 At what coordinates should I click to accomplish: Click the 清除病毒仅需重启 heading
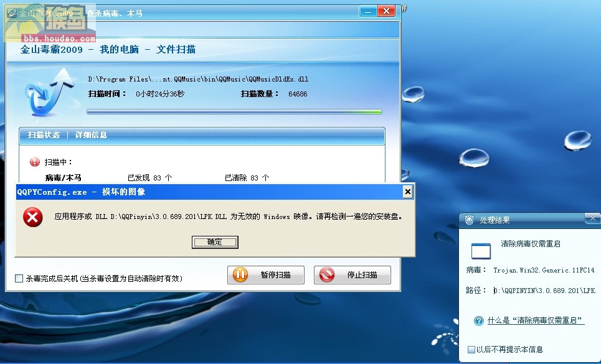(x=531, y=244)
